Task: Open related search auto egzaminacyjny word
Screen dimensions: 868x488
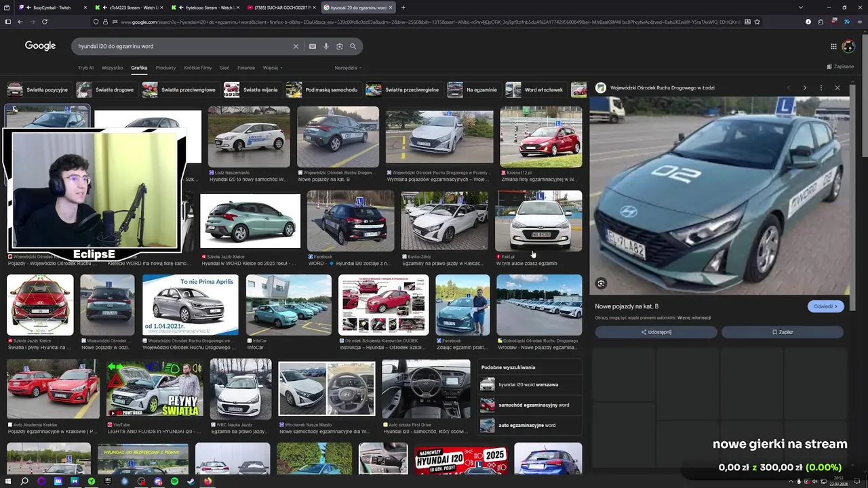Action: click(x=529, y=425)
